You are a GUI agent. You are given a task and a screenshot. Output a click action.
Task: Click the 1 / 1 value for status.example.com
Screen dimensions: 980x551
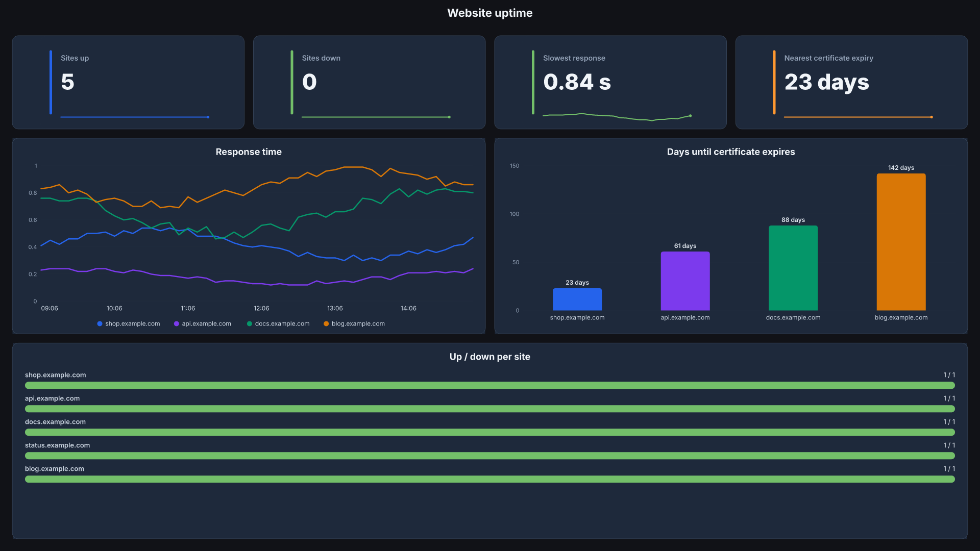tap(949, 445)
